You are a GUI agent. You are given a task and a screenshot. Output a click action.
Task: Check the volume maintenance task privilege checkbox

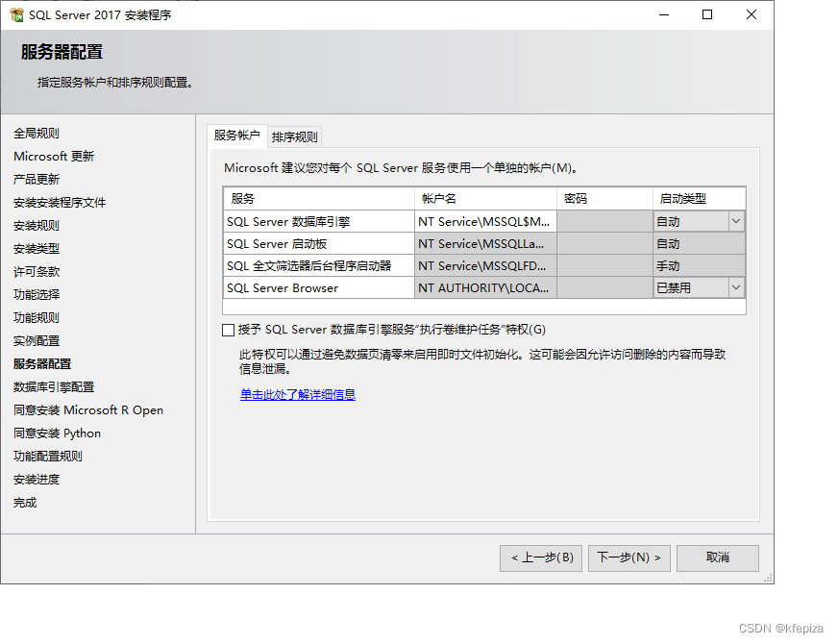coord(228,330)
